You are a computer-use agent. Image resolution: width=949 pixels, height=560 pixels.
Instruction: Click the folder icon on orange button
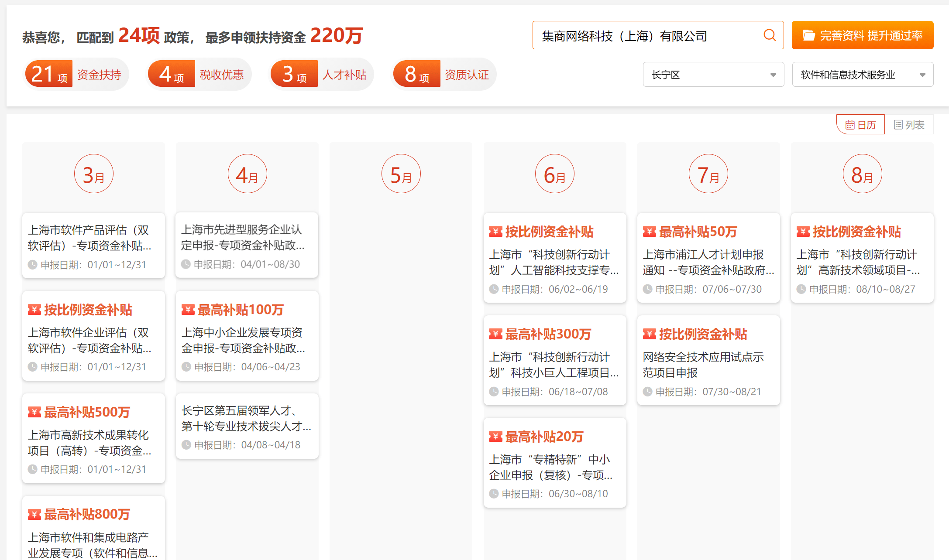point(808,35)
